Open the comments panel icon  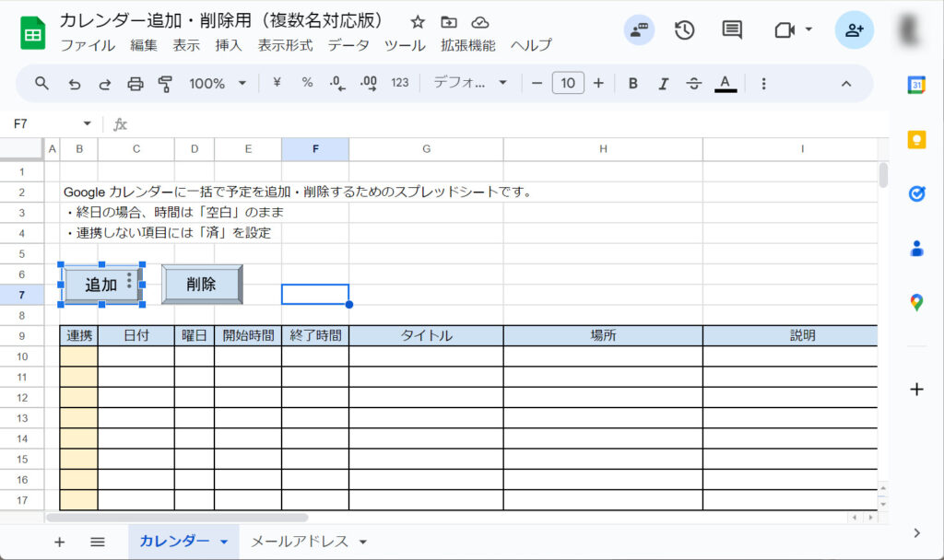click(x=732, y=30)
